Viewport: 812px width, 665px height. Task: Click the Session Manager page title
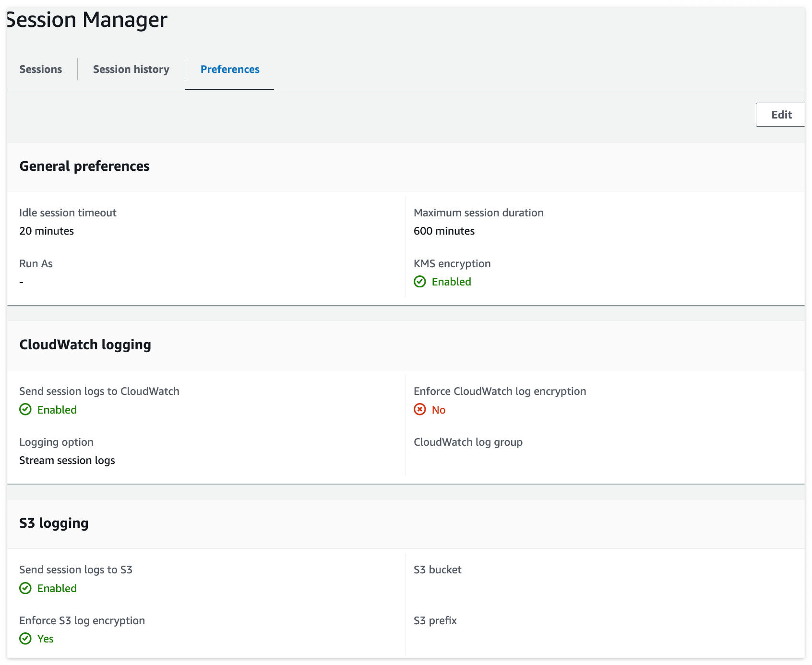click(x=87, y=20)
